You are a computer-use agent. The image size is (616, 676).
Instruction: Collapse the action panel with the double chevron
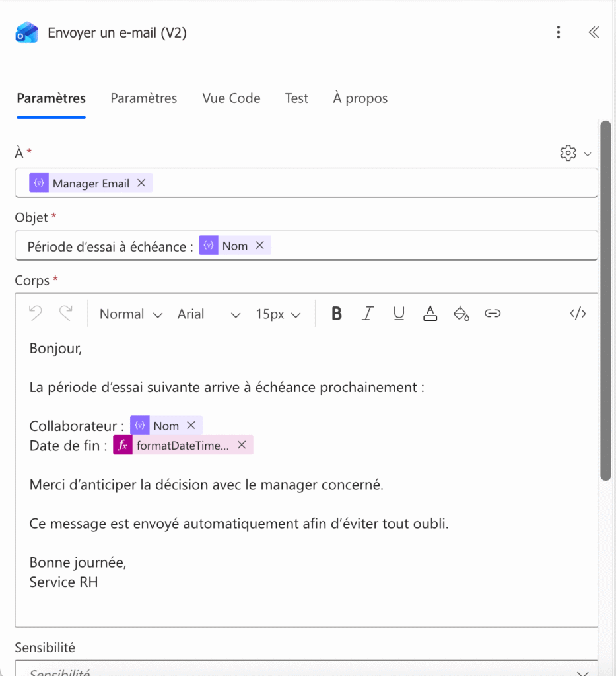(593, 32)
